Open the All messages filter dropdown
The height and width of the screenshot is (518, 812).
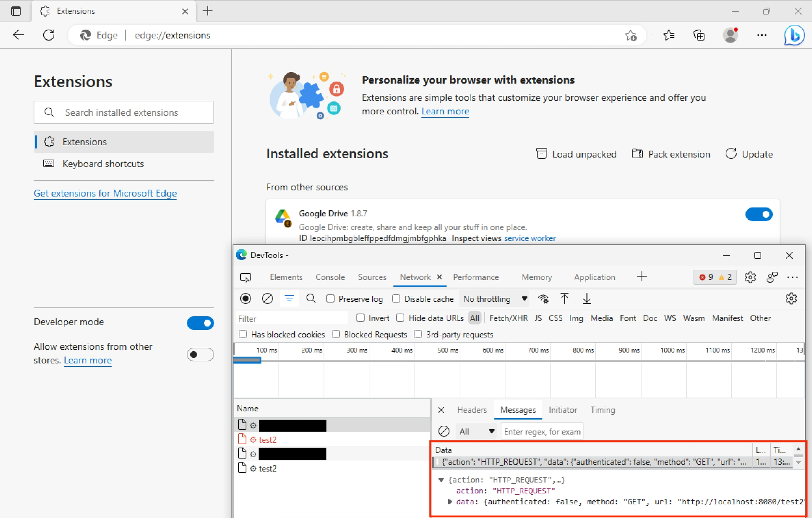pos(476,431)
